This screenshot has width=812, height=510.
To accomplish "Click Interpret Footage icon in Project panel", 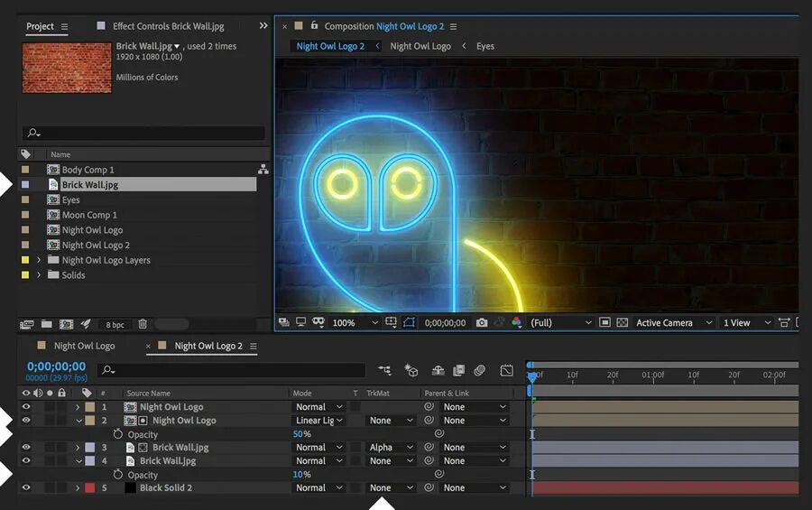I will [26, 324].
